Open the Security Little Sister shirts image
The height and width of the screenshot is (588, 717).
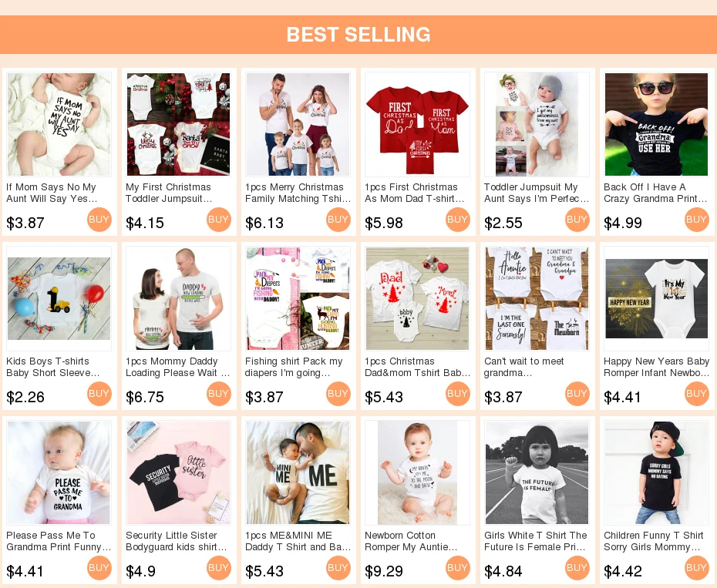(178, 472)
